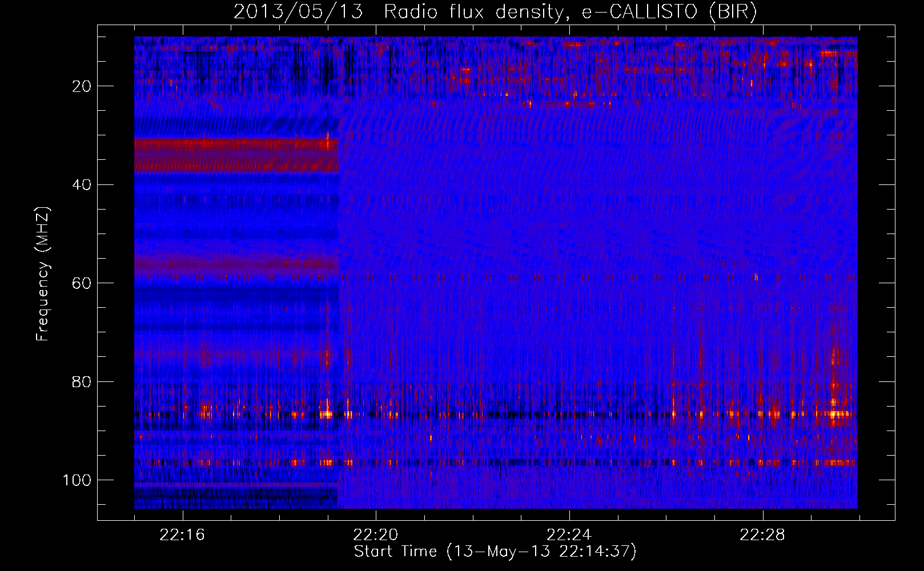Click the 'Start Time (13-May-13 22:14:37)' label
924x571 pixels.
495,552
